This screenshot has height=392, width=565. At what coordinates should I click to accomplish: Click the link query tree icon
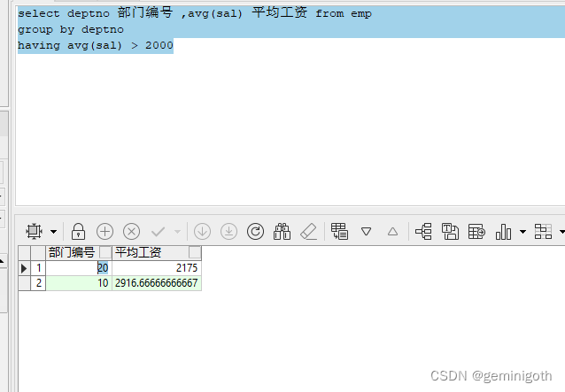(x=423, y=231)
